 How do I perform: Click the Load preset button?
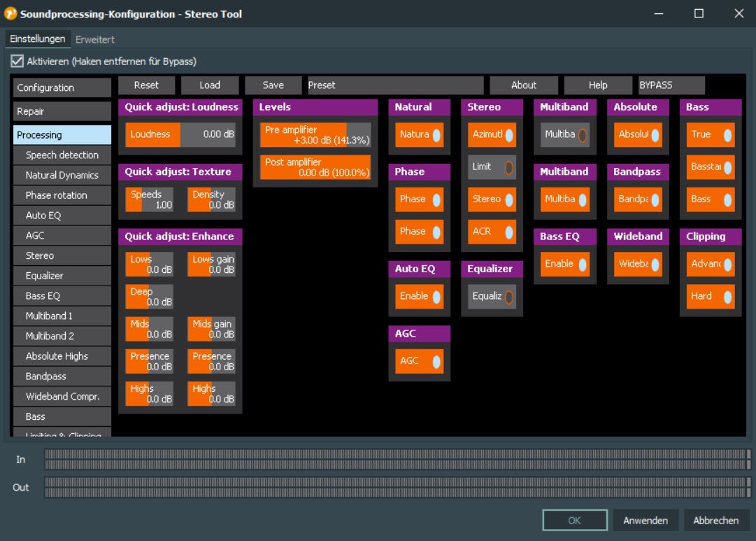(x=210, y=85)
